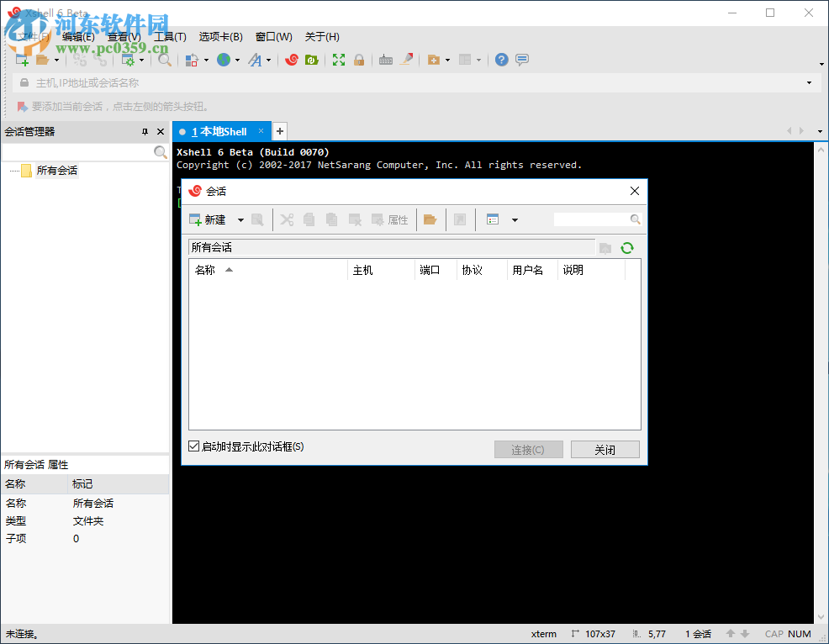Launch Xftp from the toolbar

(311, 60)
